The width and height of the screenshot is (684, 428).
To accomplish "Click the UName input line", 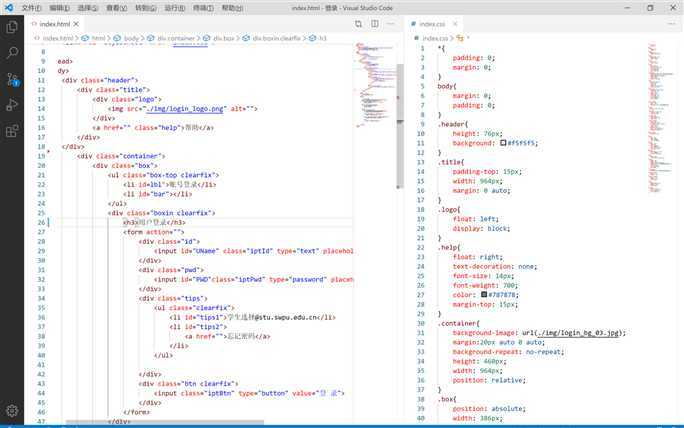I will (253, 251).
